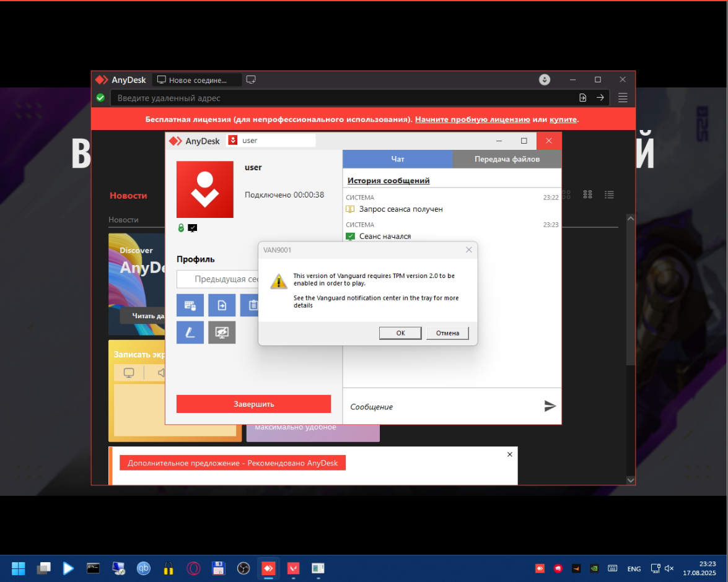Image resolution: width=728 pixels, height=582 pixels.
Task: Click AnyDesk taskbar icon
Action: [268, 568]
